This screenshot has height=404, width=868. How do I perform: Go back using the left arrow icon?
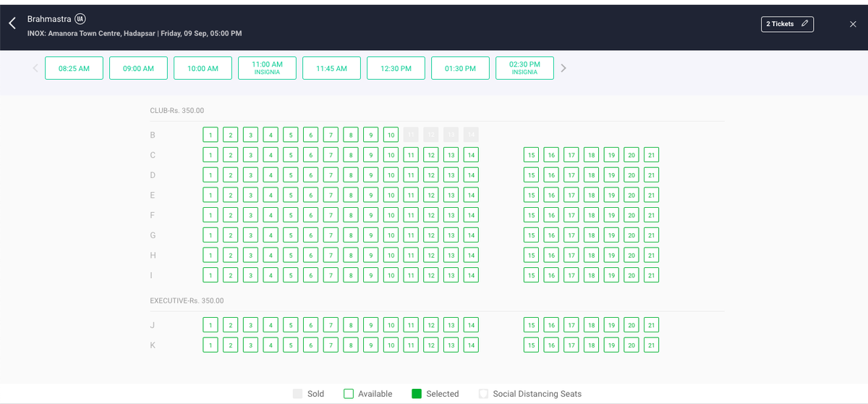[x=12, y=24]
